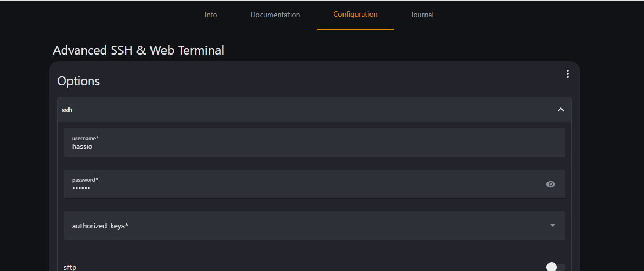Click the ssh section header label
Image resolution: width=644 pixels, height=271 pixels.
[67, 110]
